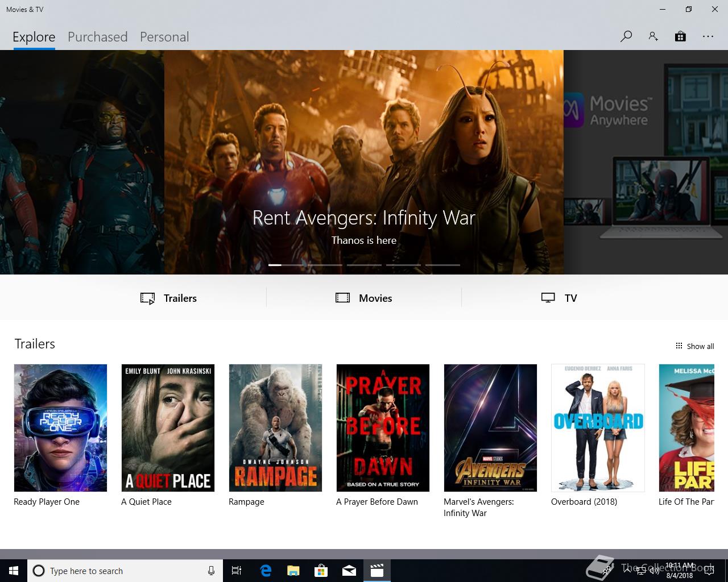The width and height of the screenshot is (728, 582).
Task: Switch to the Purchased tab
Action: point(97,37)
